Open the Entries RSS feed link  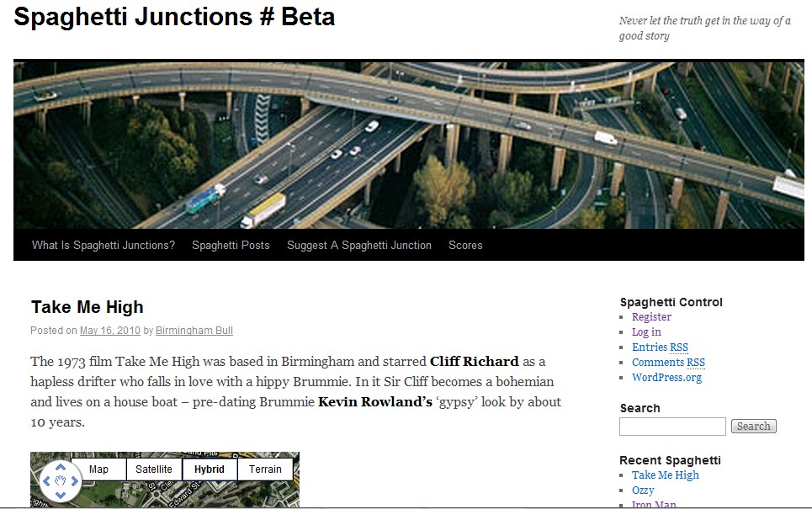point(660,347)
